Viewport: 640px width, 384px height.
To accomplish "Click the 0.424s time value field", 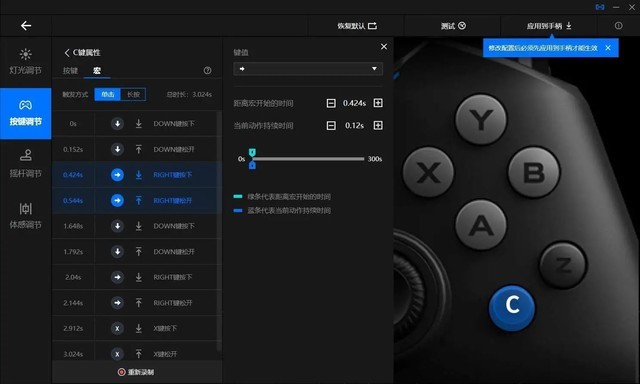I will [354, 103].
